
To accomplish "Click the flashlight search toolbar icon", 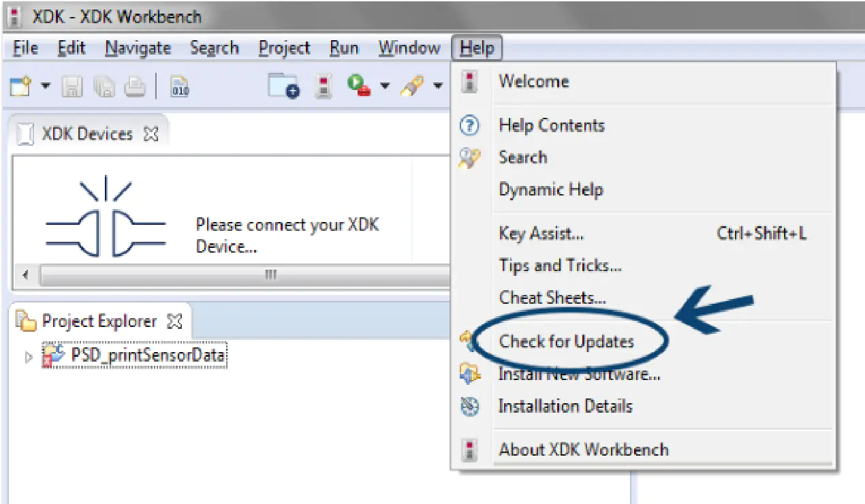I will [x=412, y=86].
